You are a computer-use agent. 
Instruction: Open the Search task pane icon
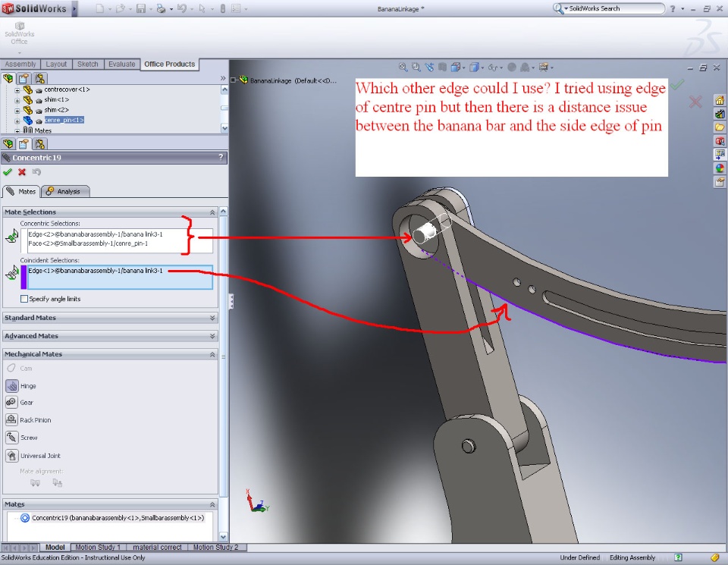(x=719, y=140)
